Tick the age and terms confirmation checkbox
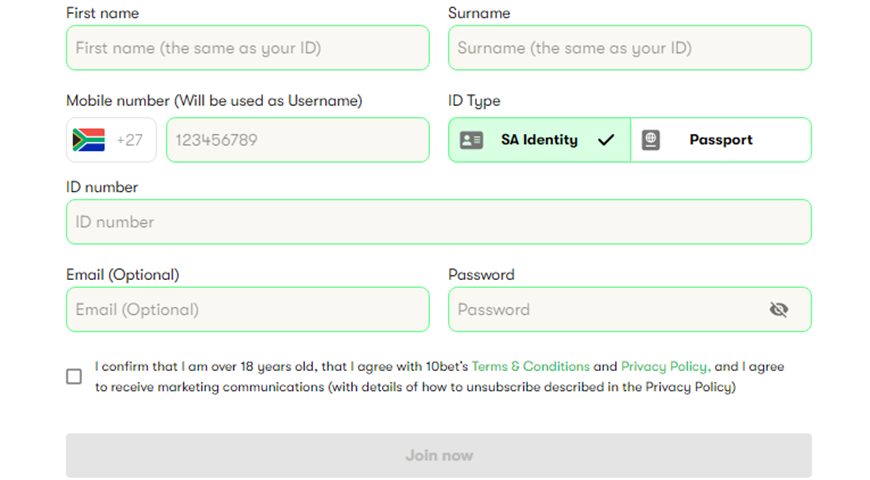 coord(74,377)
